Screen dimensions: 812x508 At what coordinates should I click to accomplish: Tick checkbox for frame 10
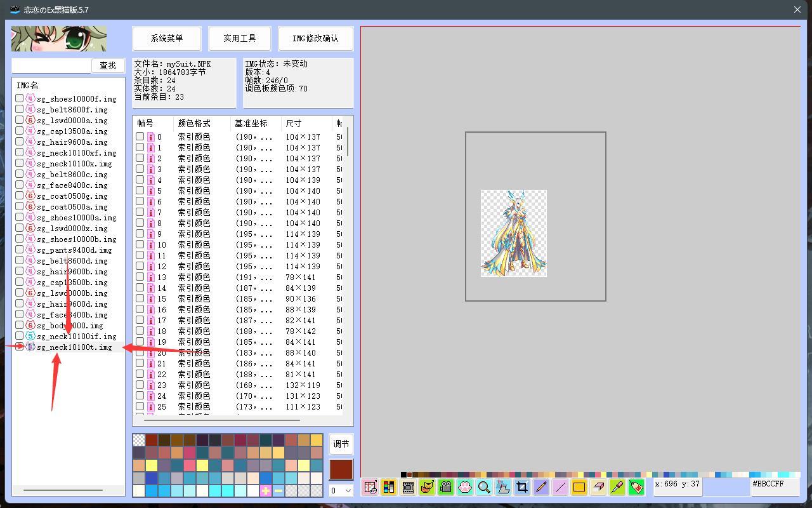click(x=140, y=244)
